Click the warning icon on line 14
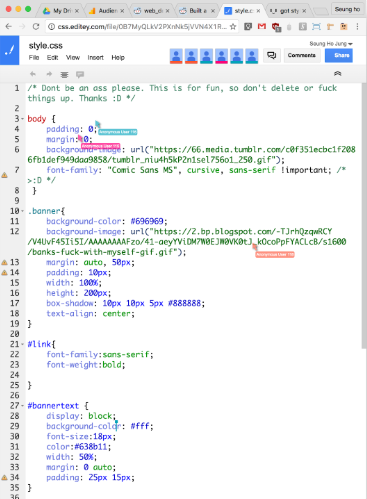367x499 pixels. pyautogui.click(x=4, y=273)
